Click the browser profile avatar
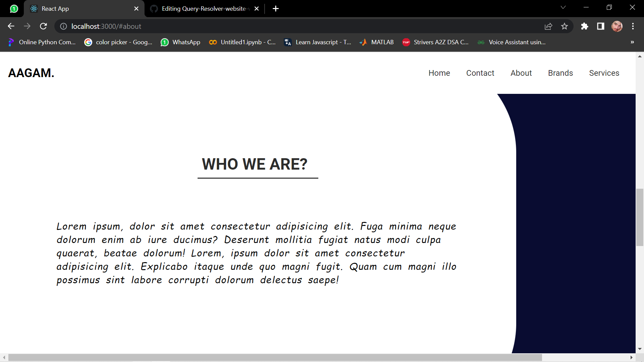644x362 pixels. pos(618,26)
